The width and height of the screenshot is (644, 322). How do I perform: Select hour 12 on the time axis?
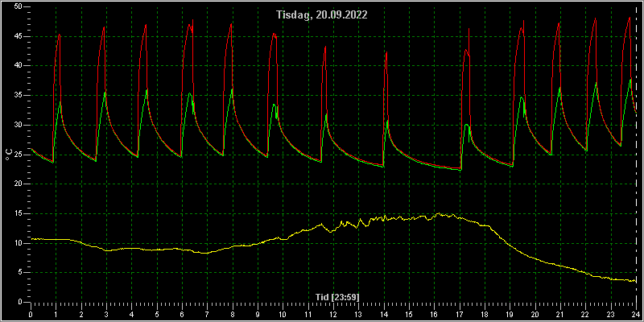(x=333, y=314)
